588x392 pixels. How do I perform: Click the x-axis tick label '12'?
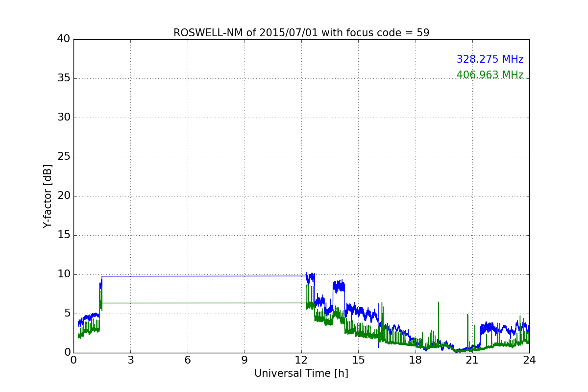(x=301, y=360)
